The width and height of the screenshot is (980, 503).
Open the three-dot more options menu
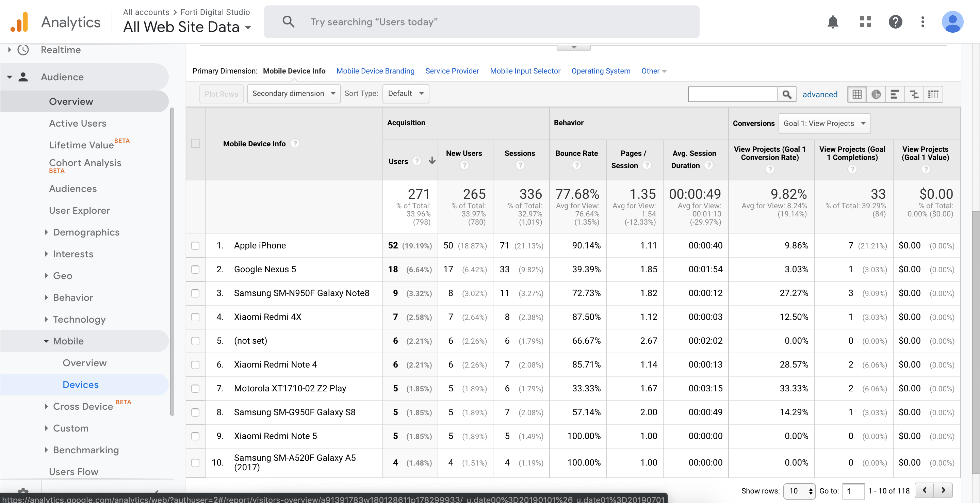coord(922,22)
